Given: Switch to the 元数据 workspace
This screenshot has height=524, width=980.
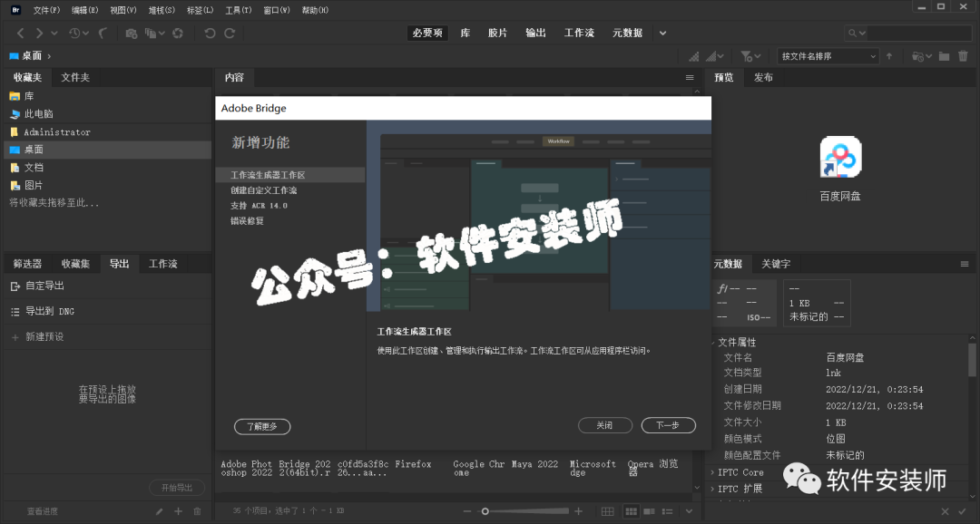Looking at the screenshot, I should pos(628,34).
